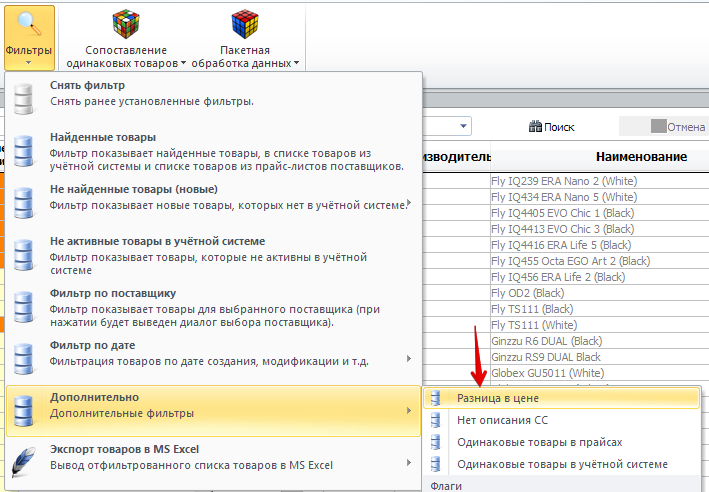
Task: Click the Производитель column header
Action: [x=456, y=156]
